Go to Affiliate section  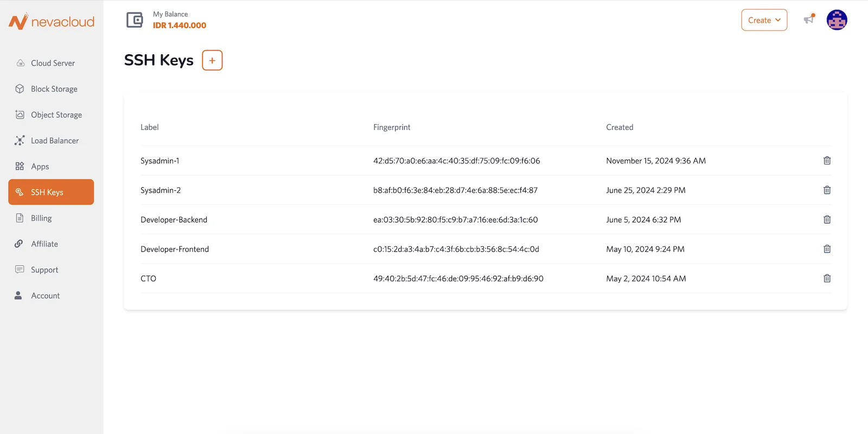pyautogui.click(x=44, y=244)
